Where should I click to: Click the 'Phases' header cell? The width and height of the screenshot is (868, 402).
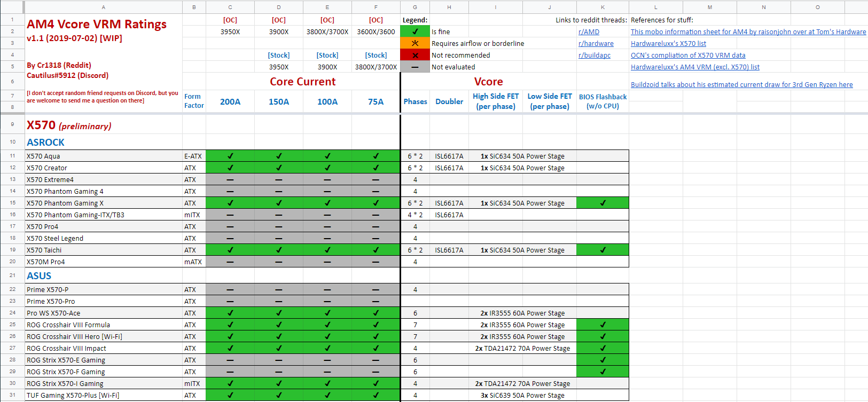(415, 101)
